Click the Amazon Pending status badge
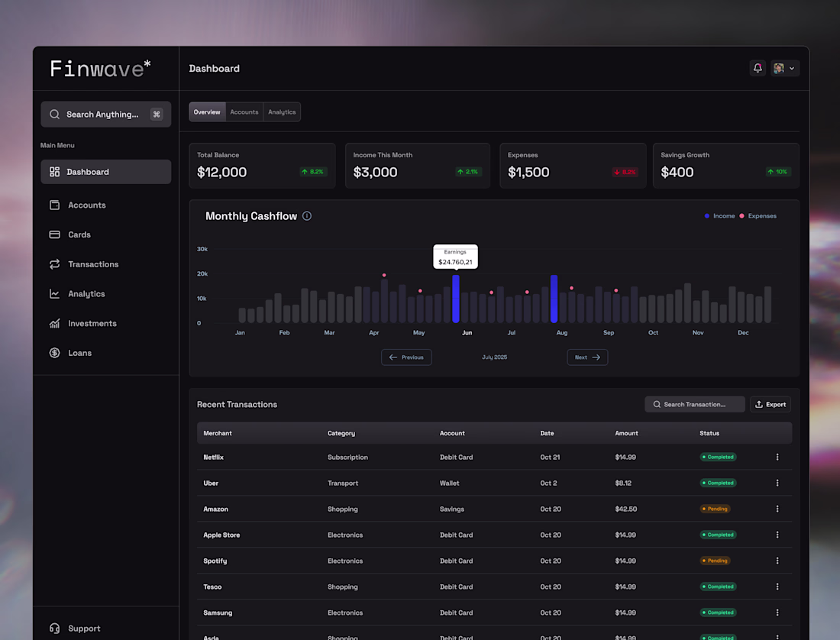840x640 pixels. [x=716, y=509]
